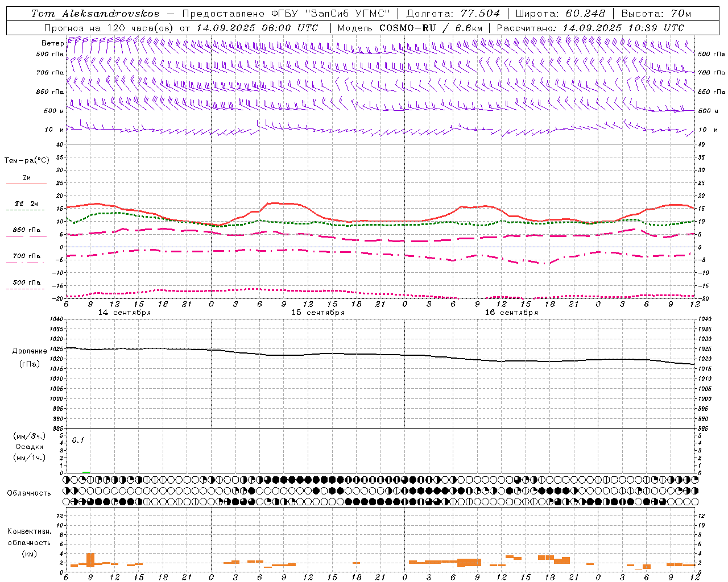Click the 14 сентября date label
Image resolution: width=728 pixels, height=582 pixels.
(x=125, y=313)
